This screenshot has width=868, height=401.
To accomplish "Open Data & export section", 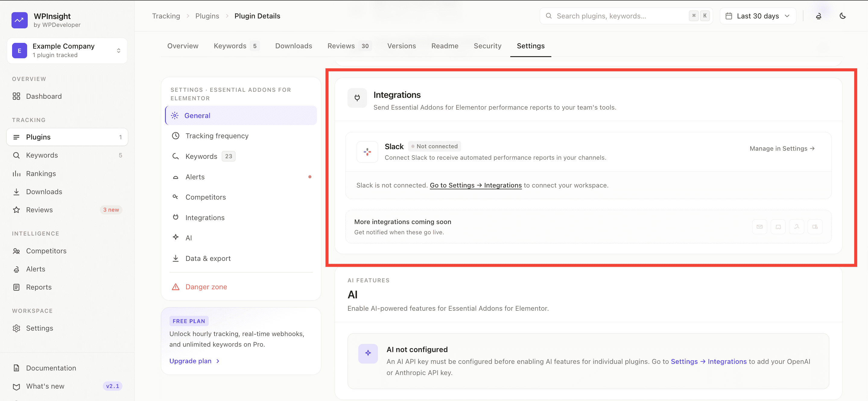I will [x=241, y=258].
